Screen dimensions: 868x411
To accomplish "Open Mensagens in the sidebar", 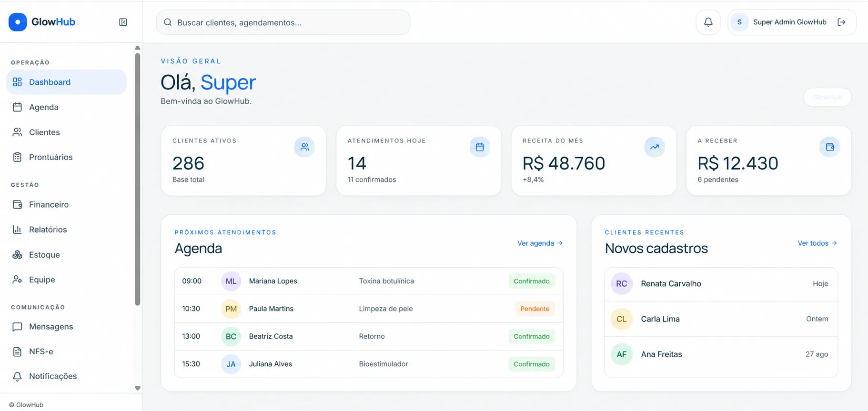I will tap(67, 327).
